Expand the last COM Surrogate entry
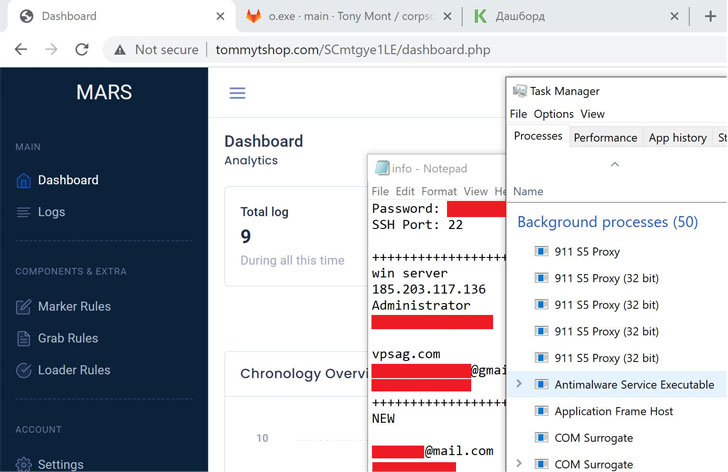 (519, 463)
